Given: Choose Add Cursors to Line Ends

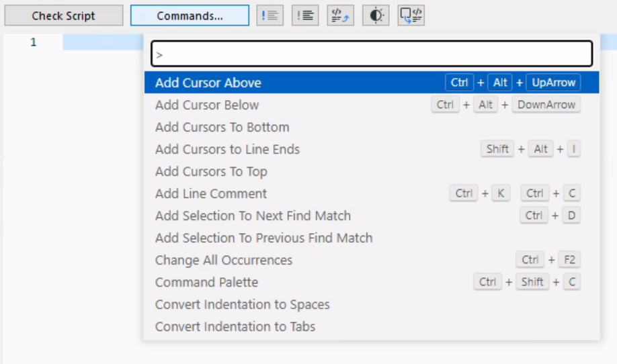Looking at the screenshot, I should (x=227, y=149).
